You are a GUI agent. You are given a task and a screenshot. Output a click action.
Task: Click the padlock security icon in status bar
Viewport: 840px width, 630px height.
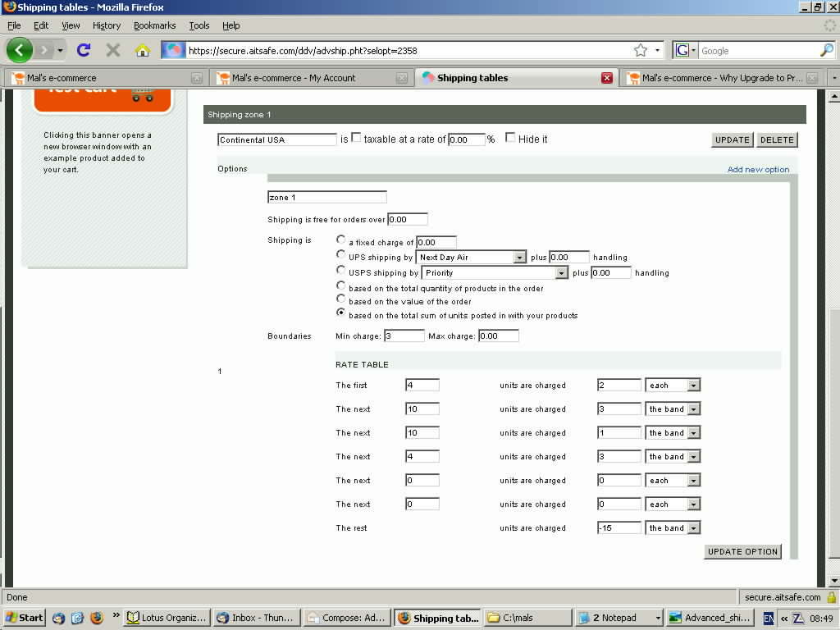[x=832, y=597]
